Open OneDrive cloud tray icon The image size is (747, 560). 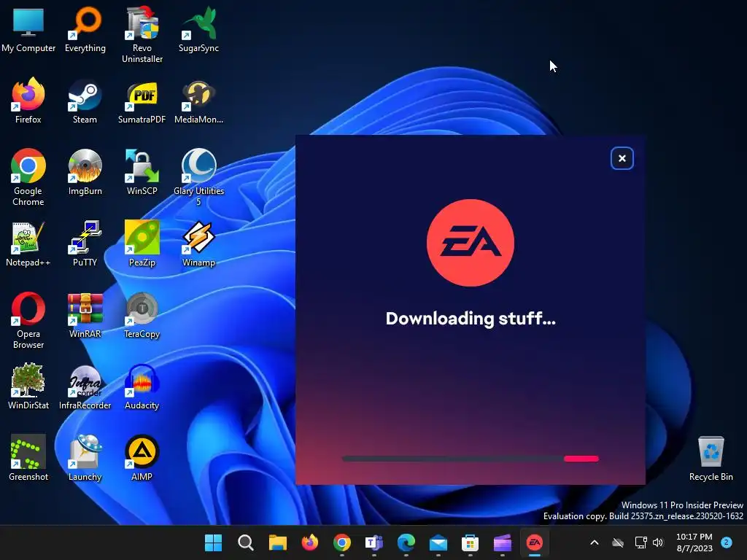618,542
